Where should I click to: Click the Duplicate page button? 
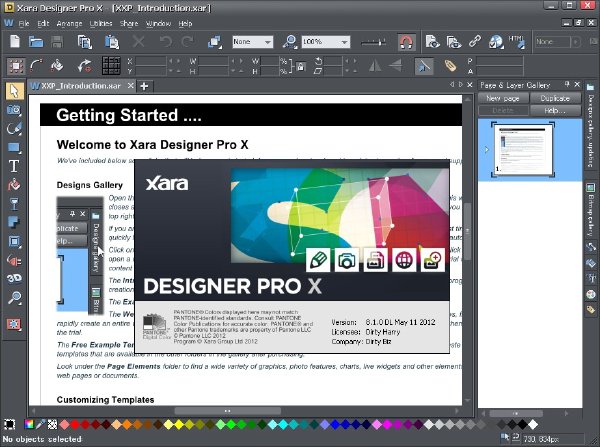click(555, 98)
